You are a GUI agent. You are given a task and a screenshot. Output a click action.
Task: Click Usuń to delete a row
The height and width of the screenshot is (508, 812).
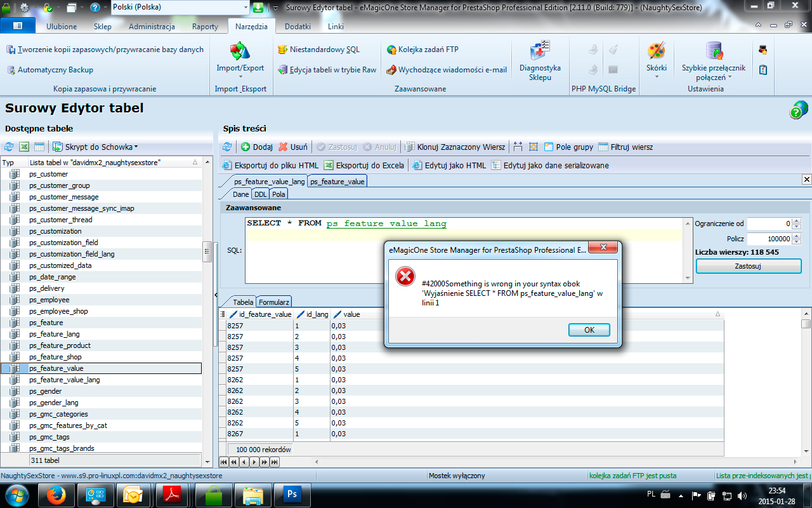pos(293,147)
